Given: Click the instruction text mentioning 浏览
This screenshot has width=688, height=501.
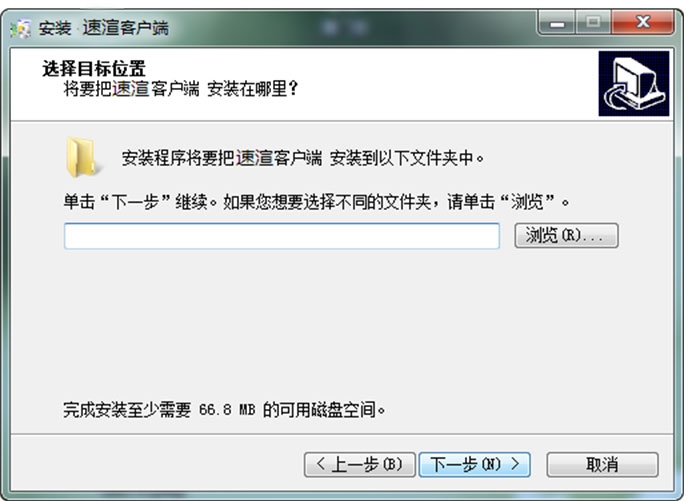Looking at the screenshot, I should (316, 202).
